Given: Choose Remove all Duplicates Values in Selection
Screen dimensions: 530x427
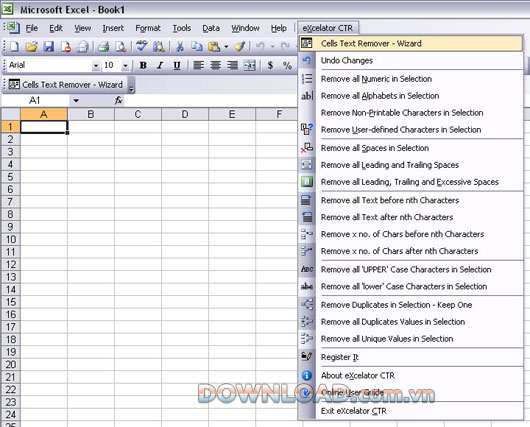Looking at the screenshot, I should pos(411,322).
